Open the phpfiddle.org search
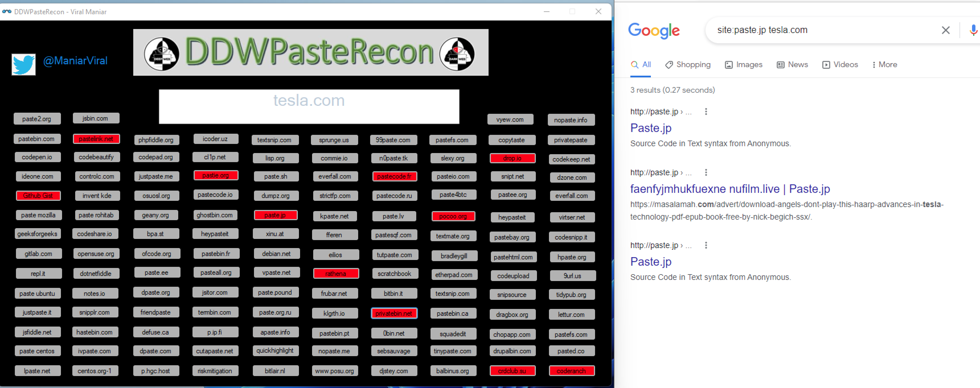This screenshot has width=980, height=388. click(x=156, y=140)
